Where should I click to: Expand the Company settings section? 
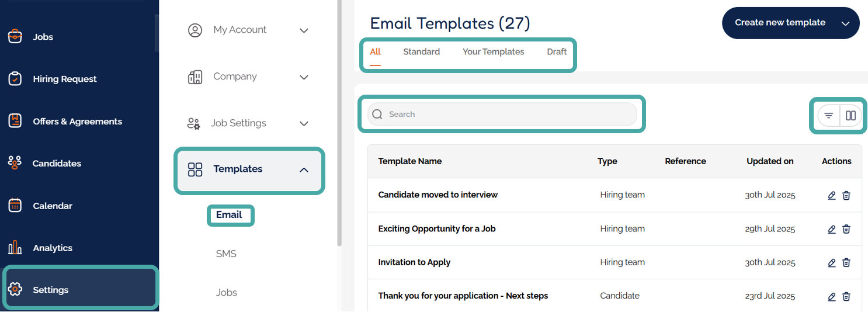tap(304, 77)
